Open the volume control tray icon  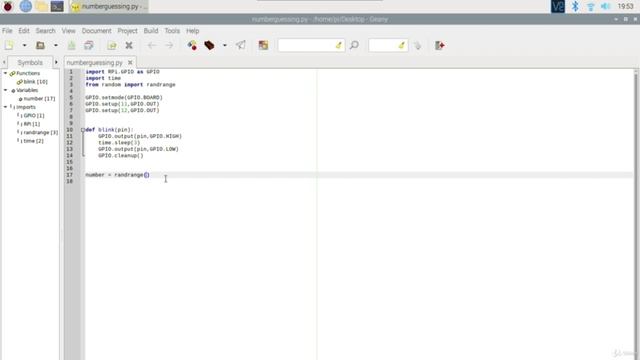click(x=606, y=6)
